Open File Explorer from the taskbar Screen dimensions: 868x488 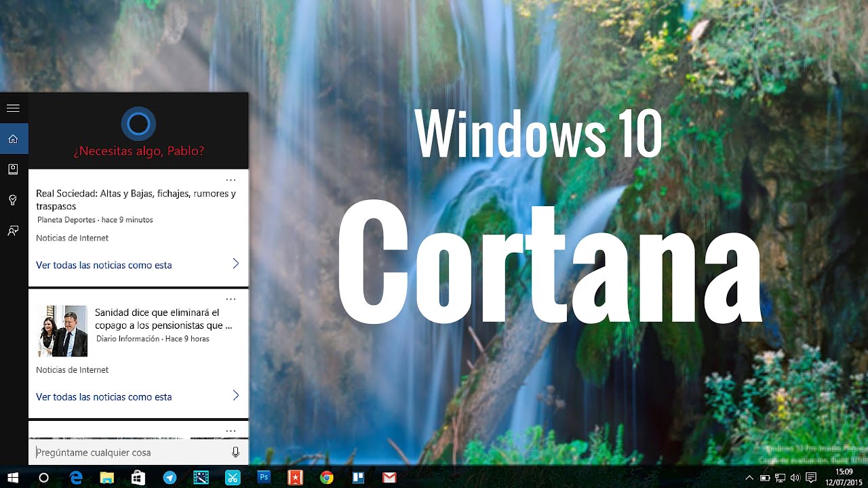coord(107,477)
